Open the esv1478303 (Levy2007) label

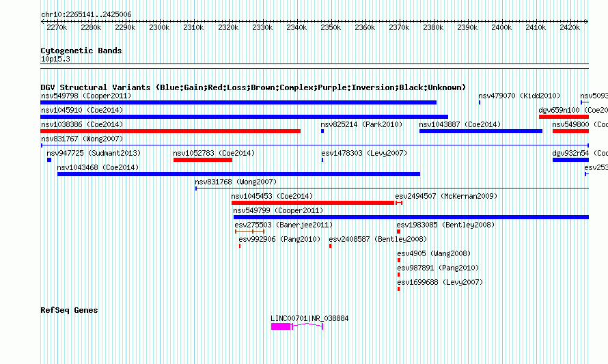[364, 153]
